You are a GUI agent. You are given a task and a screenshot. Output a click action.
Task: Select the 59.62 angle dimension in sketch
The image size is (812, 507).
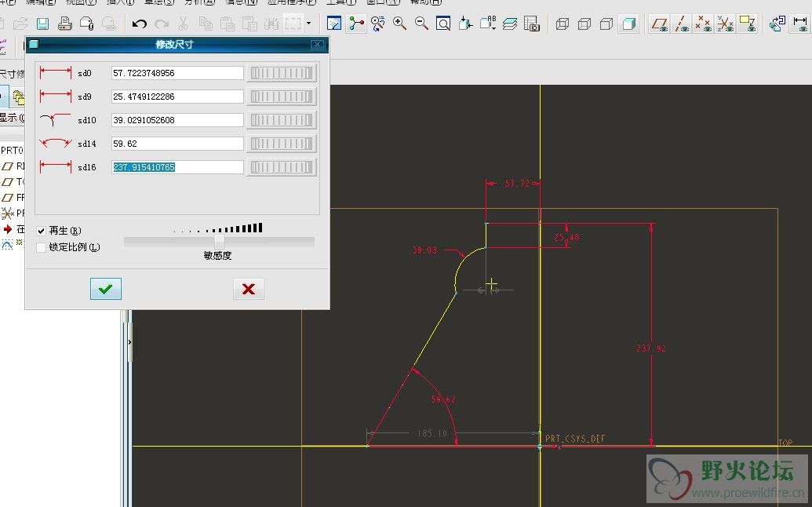pyautogui.click(x=443, y=399)
